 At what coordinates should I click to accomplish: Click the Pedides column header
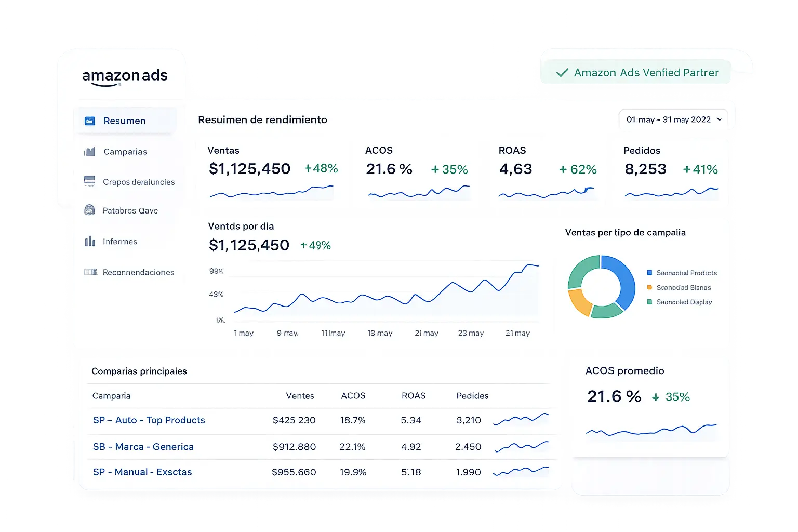[472, 396]
